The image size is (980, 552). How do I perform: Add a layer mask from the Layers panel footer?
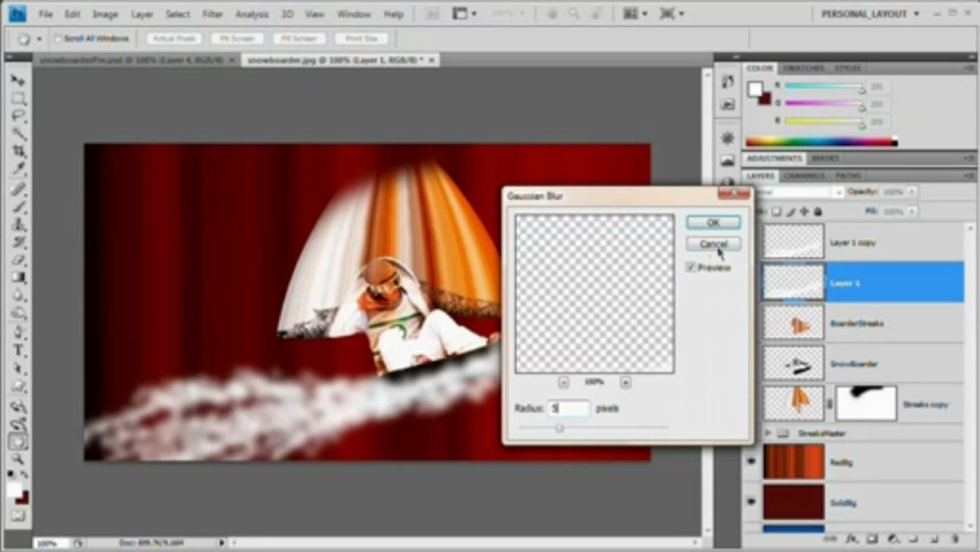[872, 540]
